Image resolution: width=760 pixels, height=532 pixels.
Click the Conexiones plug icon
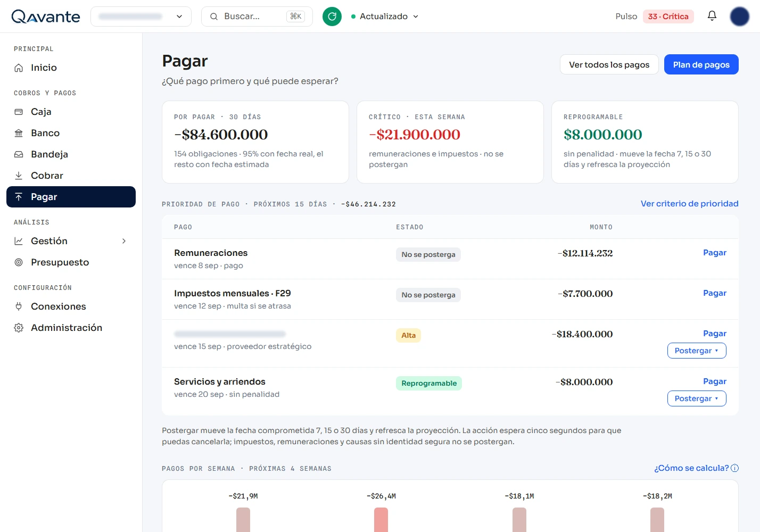click(x=19, y=306)
